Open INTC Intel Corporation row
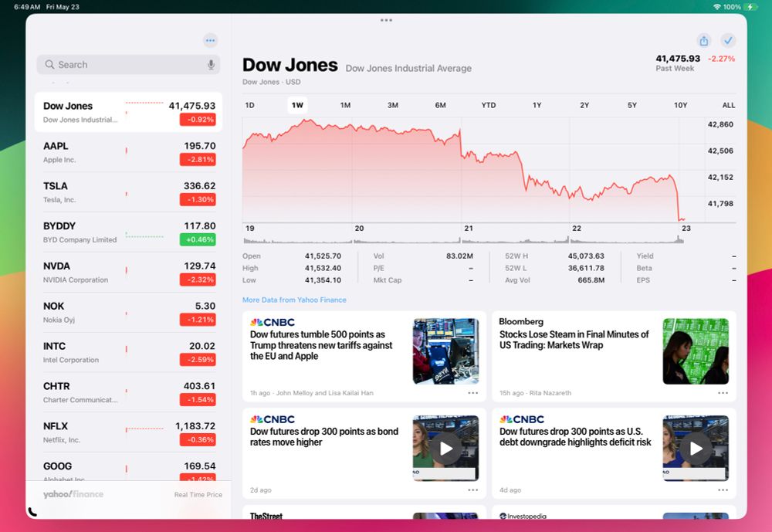Viewport: 772px width, 532px height. 128,352
